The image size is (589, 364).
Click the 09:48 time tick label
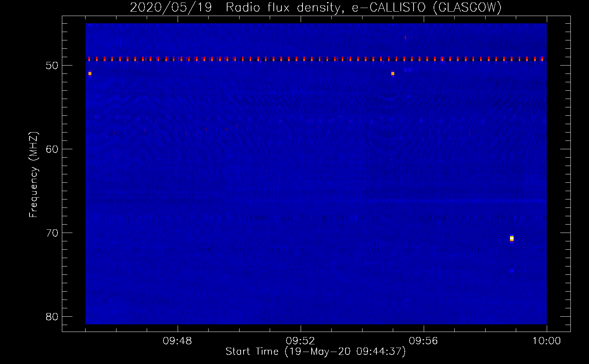coord(178,341)
